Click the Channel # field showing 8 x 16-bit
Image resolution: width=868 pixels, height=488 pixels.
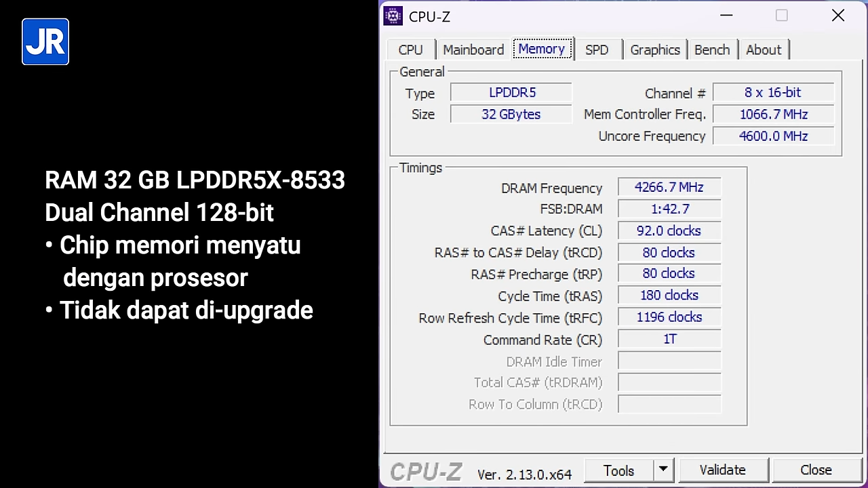[x=773, y=92]
